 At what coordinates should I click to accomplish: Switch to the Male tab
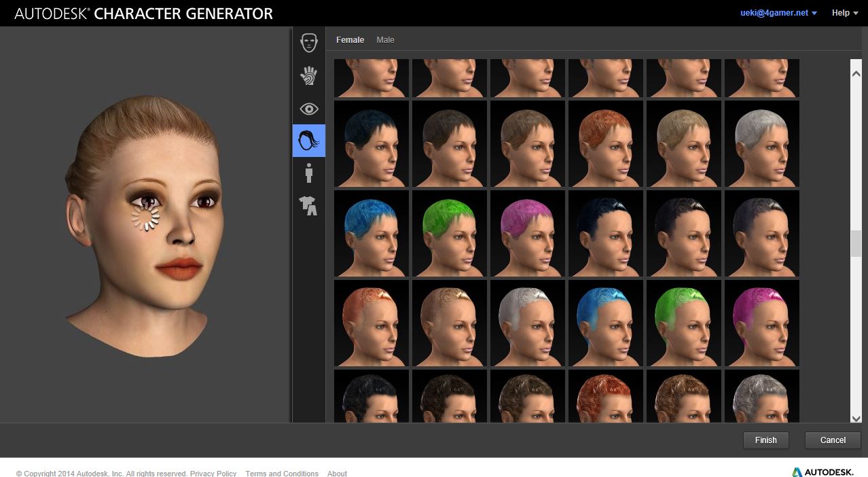pos(385,40)
